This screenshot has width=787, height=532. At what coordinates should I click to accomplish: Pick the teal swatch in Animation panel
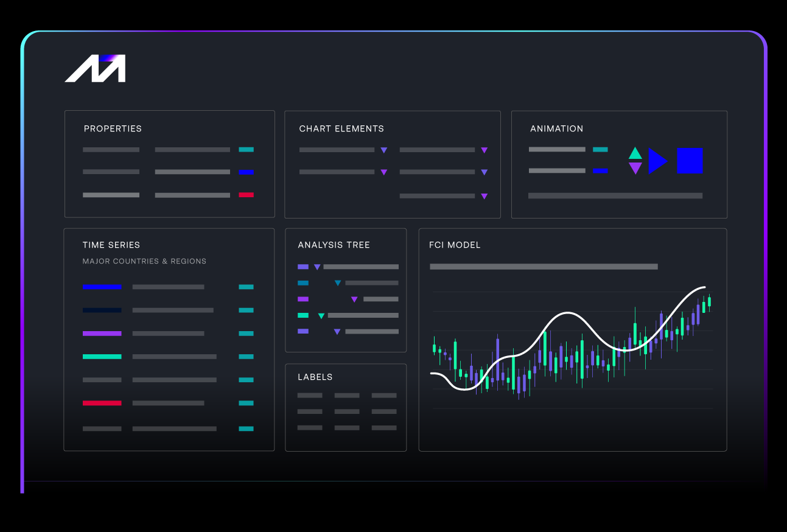pyautogui.click(x=600, y=149)
